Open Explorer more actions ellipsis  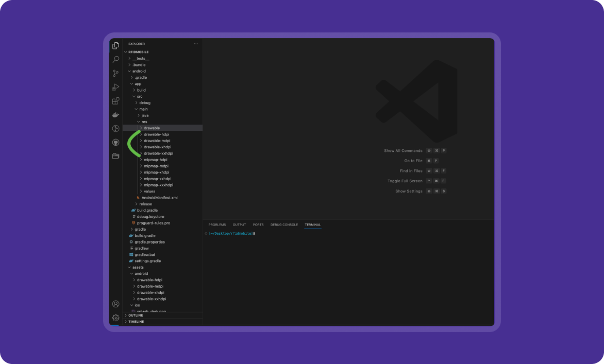pos(196,44)
